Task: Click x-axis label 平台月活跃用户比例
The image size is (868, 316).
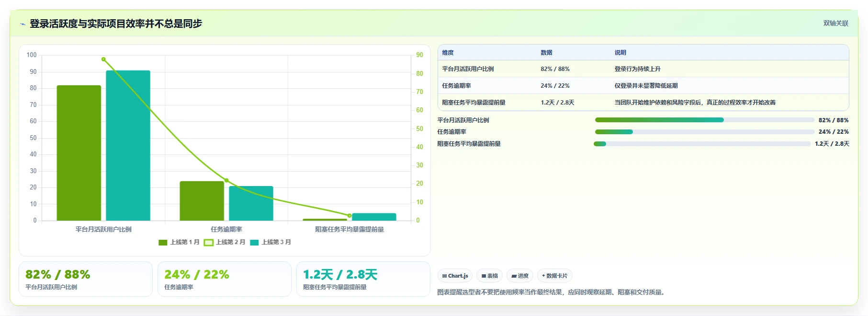Action: [103, 229]
